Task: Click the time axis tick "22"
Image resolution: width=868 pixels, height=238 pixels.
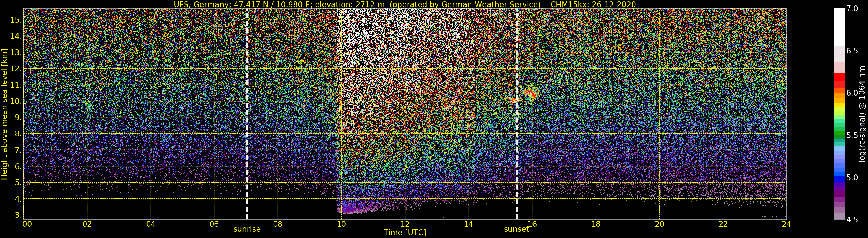Action: click(x=723, y=224)
